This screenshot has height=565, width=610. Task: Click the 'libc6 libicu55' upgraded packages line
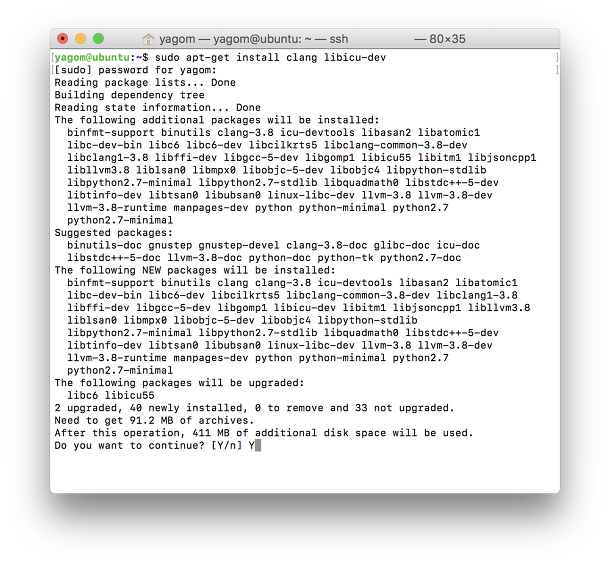(111, 395)
